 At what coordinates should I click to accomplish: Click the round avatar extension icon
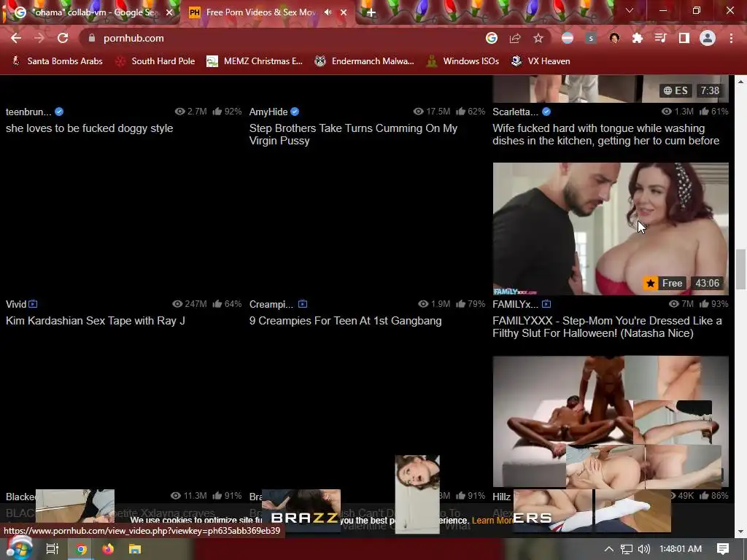click(x=614, y=38)
